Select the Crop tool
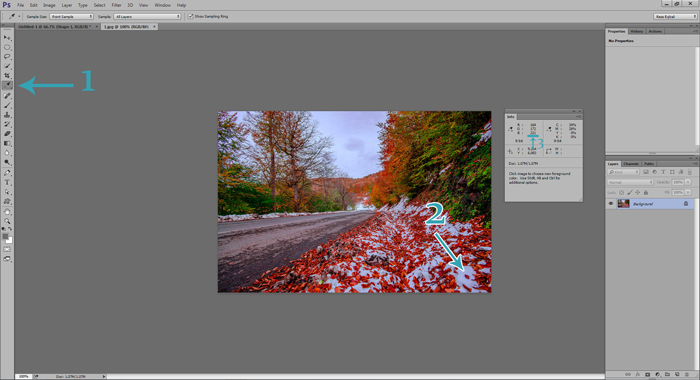Image resolution: width=700 pixels, height=380 pixels. pos(7,75)
